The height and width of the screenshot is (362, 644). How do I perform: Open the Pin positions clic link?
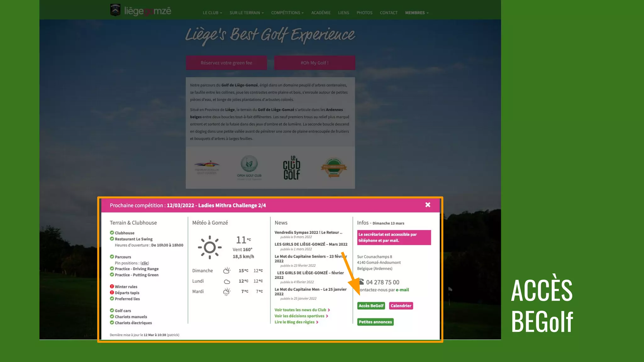click(145, 263)
